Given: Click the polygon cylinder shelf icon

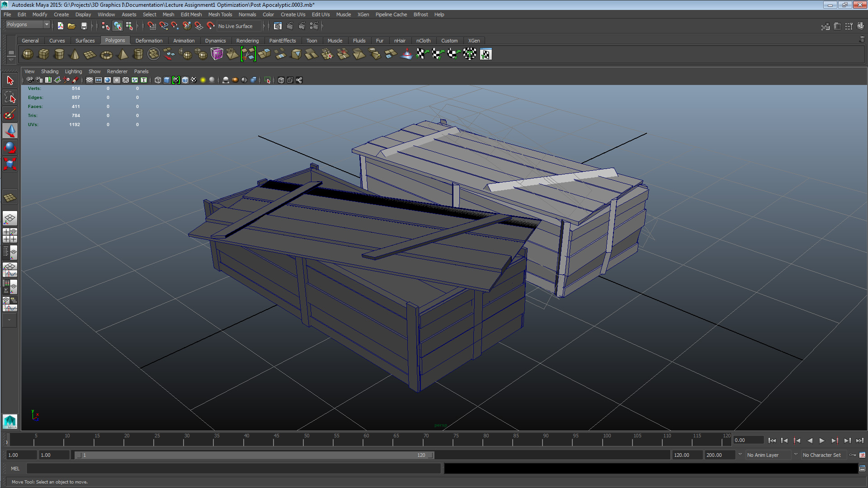Looking at the screenshot, I should [59, 54].
